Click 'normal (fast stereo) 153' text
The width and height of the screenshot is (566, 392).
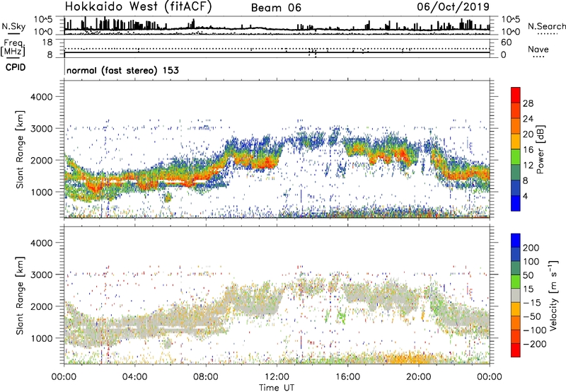pos(122,70)
